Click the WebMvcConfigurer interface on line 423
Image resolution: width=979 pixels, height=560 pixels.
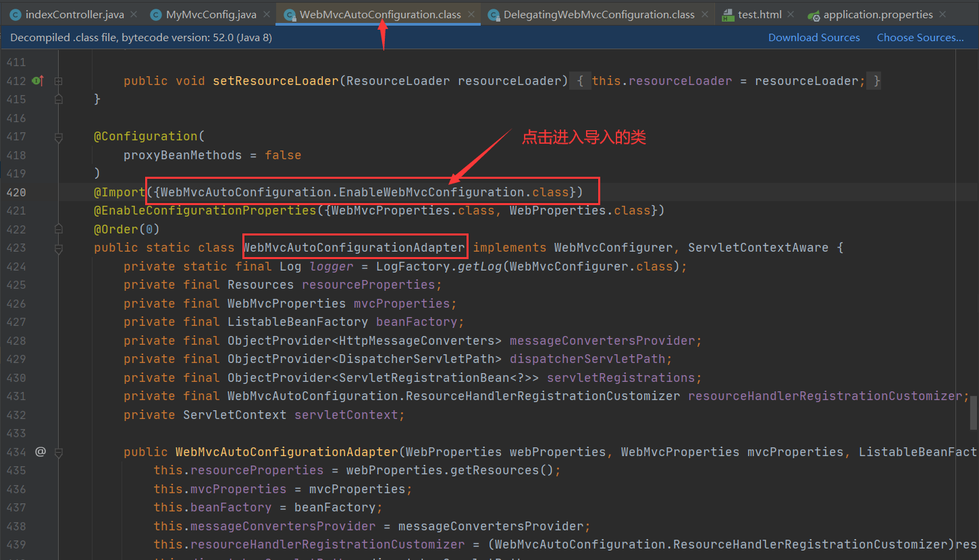click(613, 248)
